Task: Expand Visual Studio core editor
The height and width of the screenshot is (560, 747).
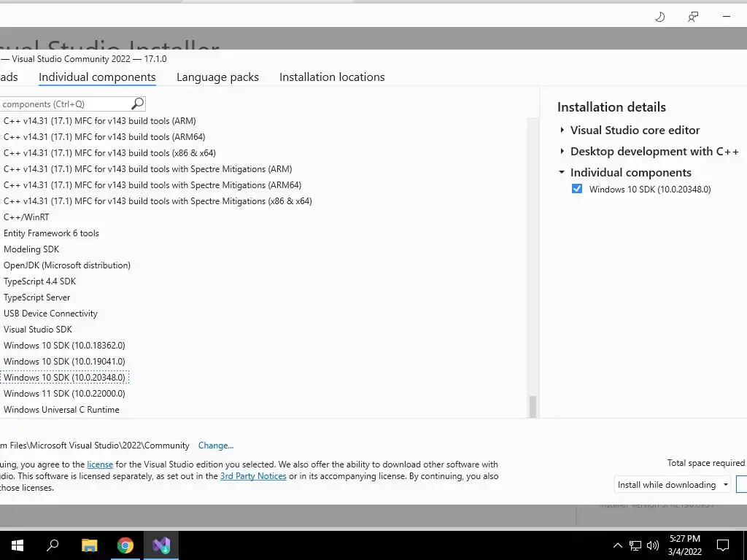Action: point(562,130)
